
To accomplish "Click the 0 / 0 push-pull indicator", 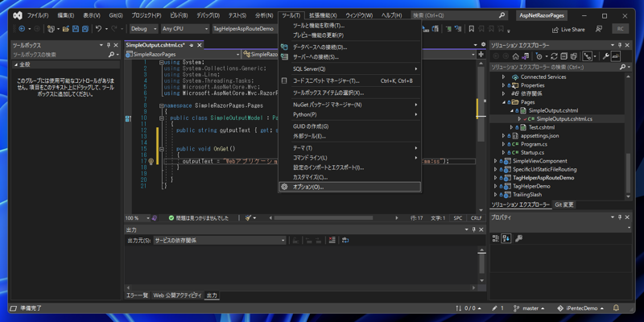I will click(469, 308).
